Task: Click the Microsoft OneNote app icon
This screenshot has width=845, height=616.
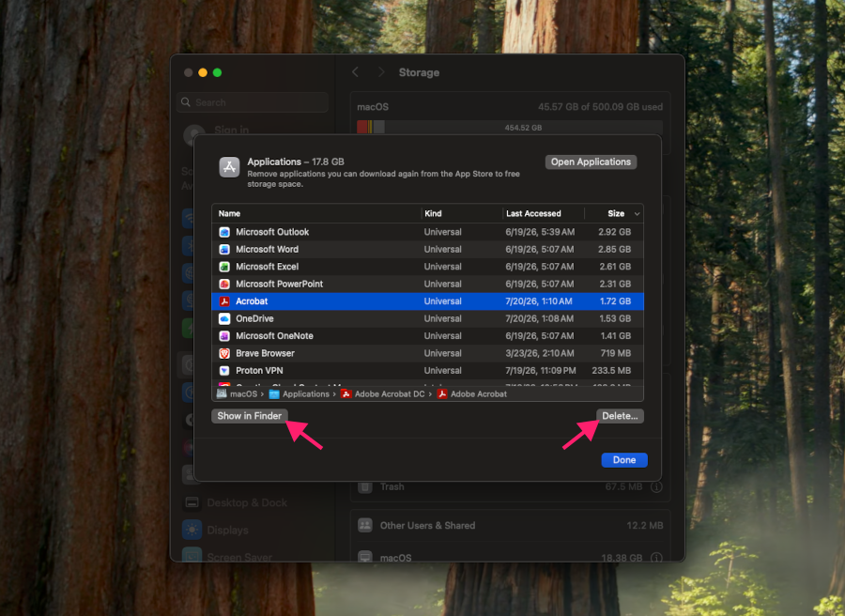Action: point(224,336)
